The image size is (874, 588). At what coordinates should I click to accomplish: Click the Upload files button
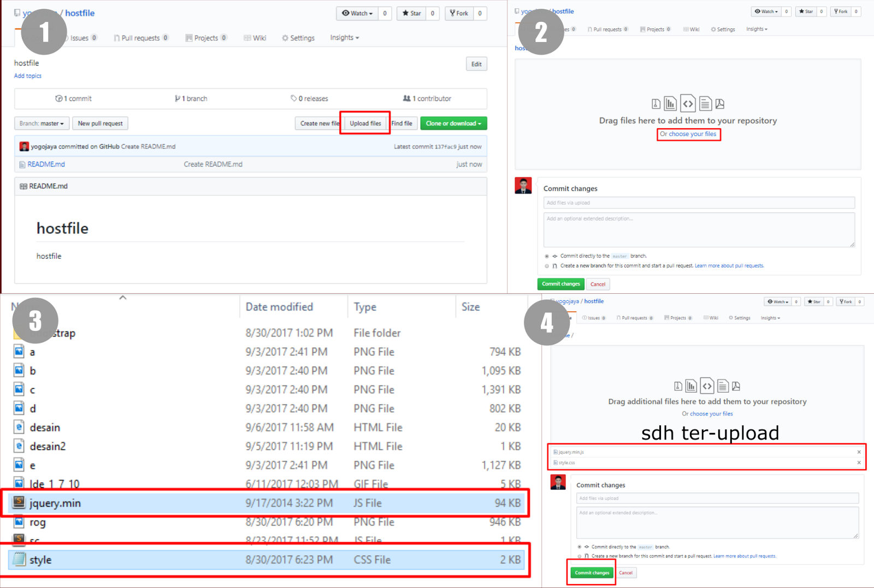click(x=365, y=123)
